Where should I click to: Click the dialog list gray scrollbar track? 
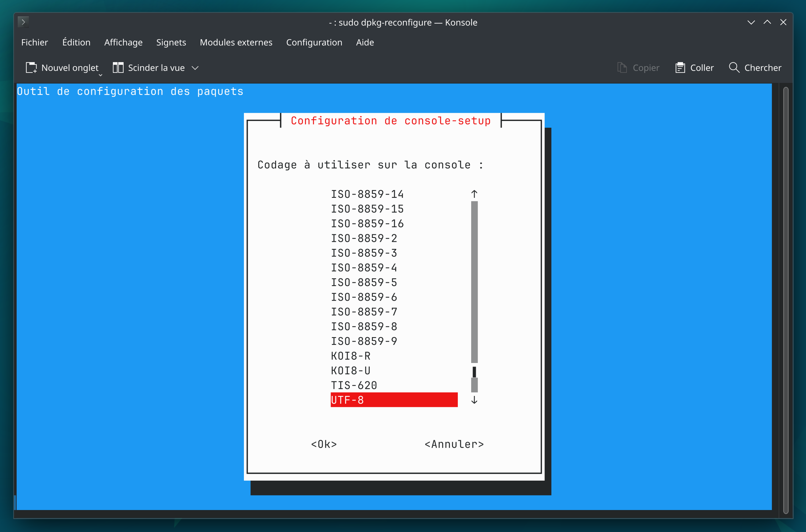pyautogui.click(x=474, y=282)
